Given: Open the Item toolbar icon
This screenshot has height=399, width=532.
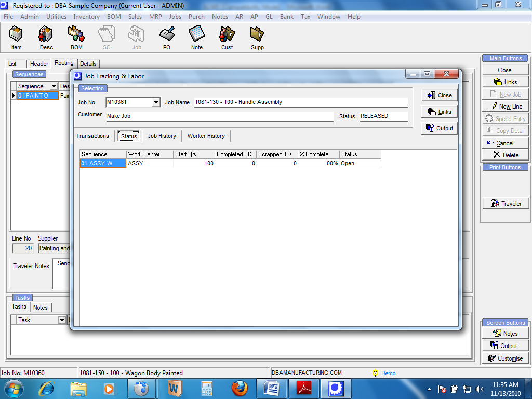Looking at the screenshot, I should click(16, 38).
